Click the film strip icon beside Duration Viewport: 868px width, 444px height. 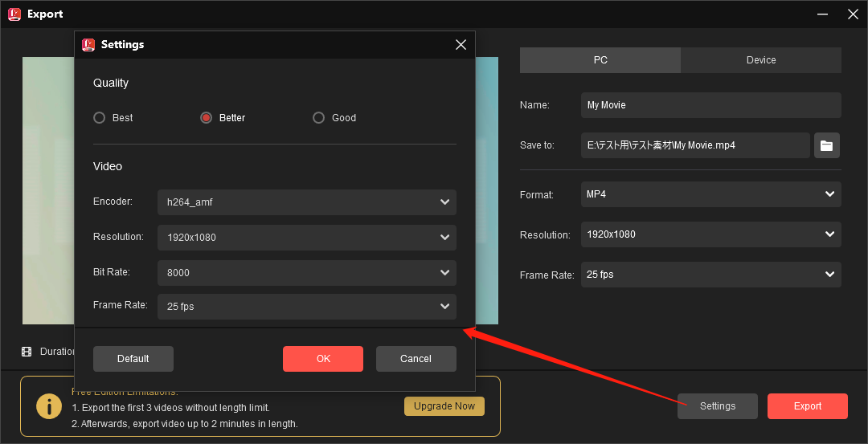(27, 352)
